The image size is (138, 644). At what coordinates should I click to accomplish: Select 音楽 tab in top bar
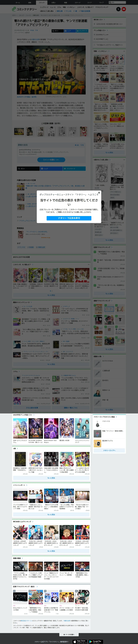click(x=30, y=2)
